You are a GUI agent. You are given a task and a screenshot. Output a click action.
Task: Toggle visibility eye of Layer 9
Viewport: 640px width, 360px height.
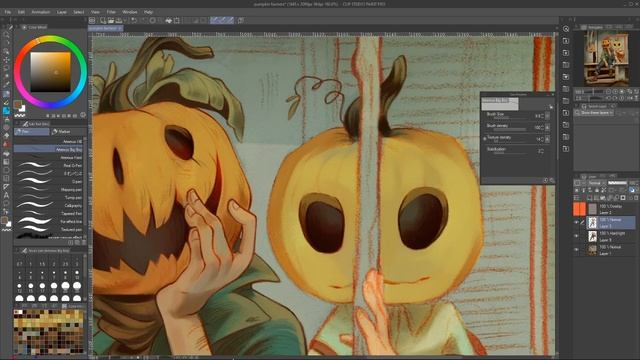pyautogui.click(x=576, y=236)
